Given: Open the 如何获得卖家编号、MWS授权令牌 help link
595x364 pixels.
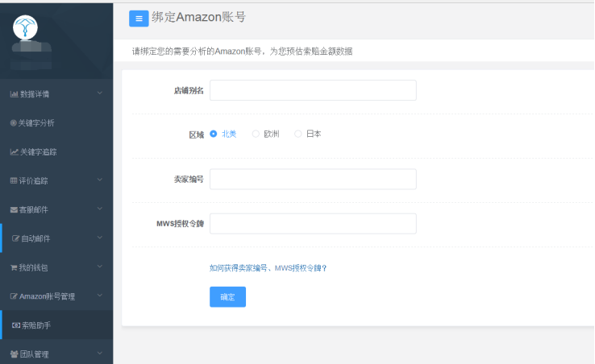Looking at the screenshot, I should coord(268,268).
